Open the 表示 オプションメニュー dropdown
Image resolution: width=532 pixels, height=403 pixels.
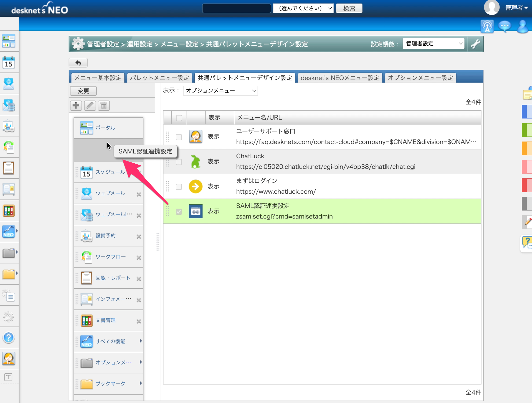220,91
